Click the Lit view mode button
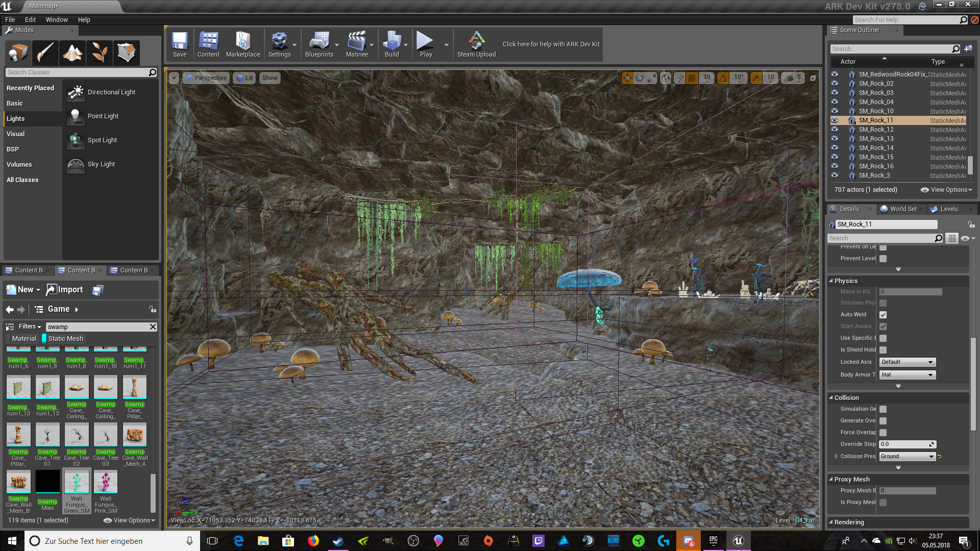This screenshot has width=980, height=551. pos(244,78)
